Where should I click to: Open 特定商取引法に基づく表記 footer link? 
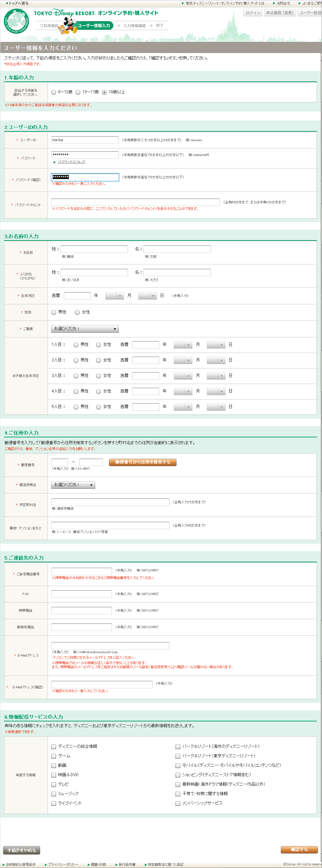[164, 864]
